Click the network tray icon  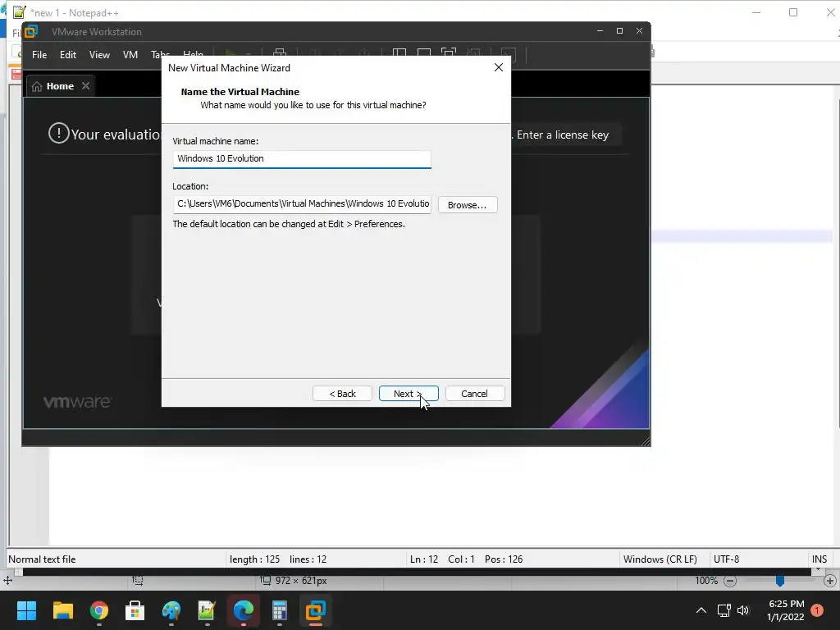click(x=724, y=610)
